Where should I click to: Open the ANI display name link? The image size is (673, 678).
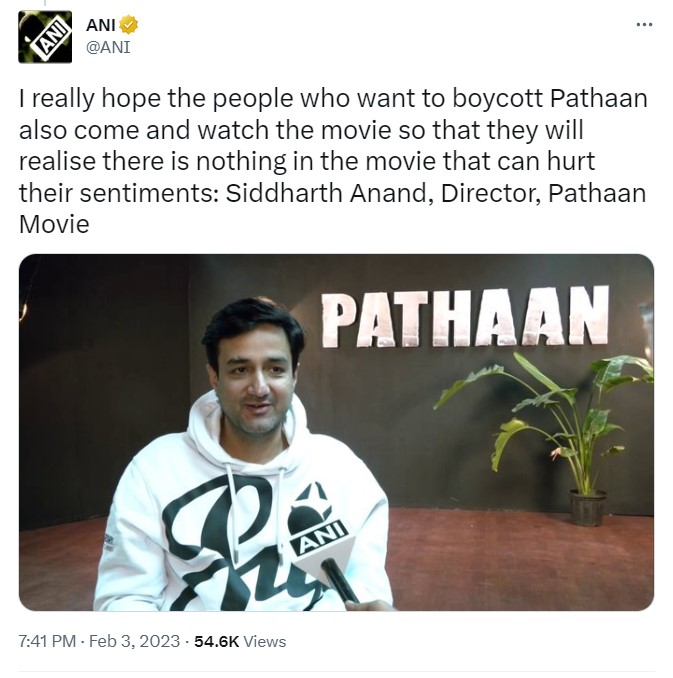100,25
